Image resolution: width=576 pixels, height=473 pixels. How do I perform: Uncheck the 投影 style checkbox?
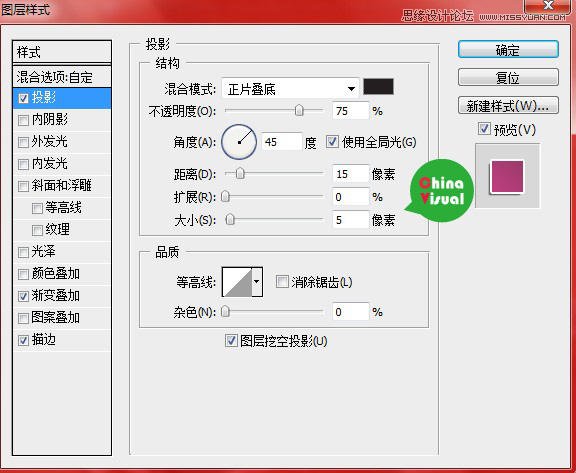point(23,98)
